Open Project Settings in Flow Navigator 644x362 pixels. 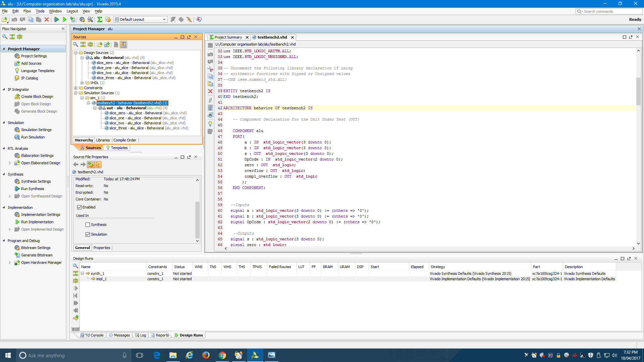(34, 56)
